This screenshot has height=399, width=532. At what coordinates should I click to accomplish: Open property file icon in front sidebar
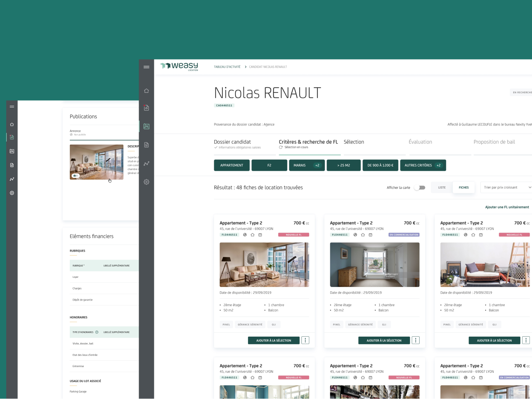click(x=146, y=108)
